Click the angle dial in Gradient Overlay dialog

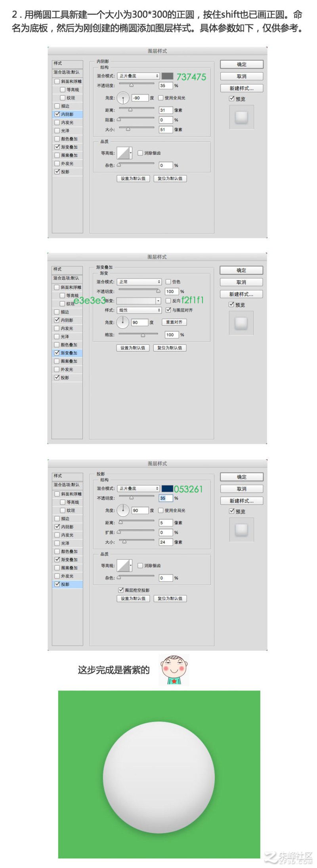click(x=123, y=322)
